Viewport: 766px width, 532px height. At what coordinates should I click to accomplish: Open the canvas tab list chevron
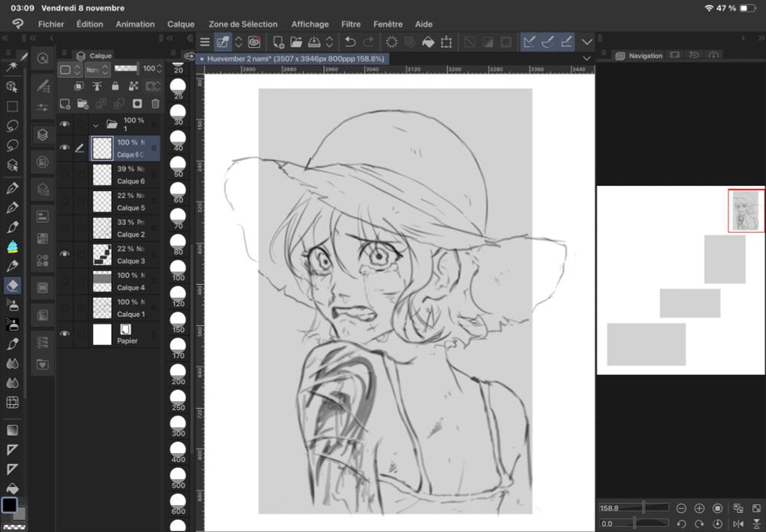coord(588,59)
